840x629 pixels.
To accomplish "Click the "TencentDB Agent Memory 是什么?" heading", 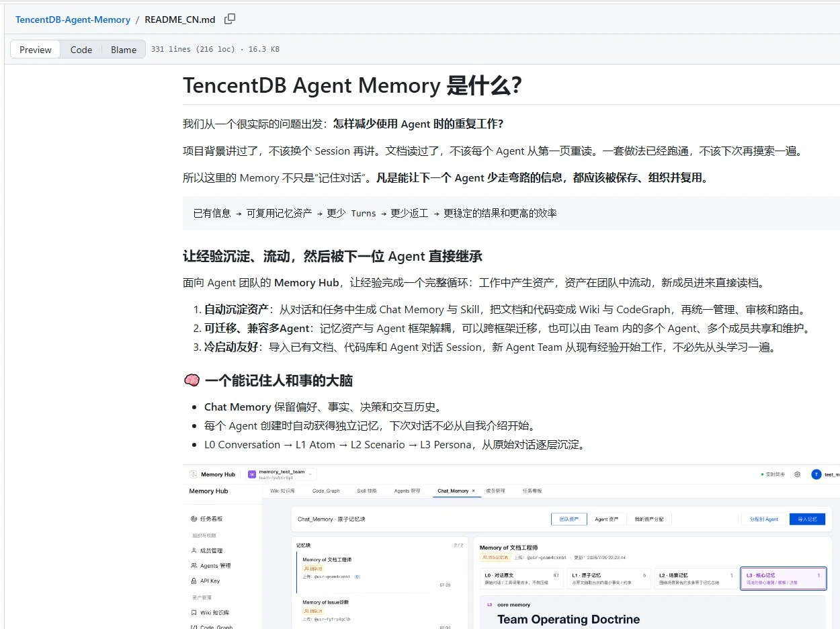I will (x=352, y=85).
